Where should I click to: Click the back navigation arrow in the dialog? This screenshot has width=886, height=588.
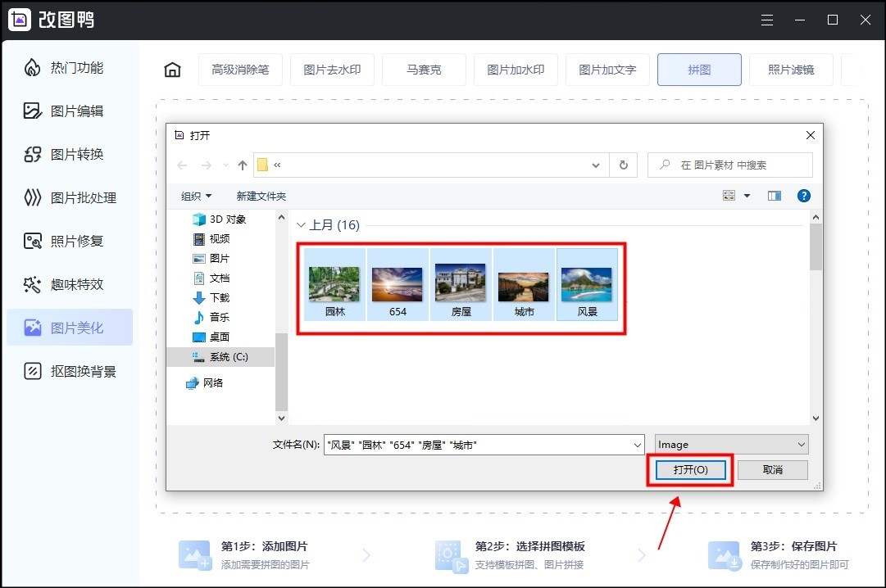point(182,165)
